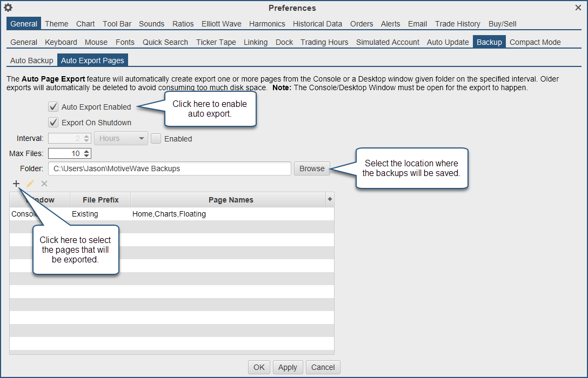Click the pencil edit icon above the table

30,184
